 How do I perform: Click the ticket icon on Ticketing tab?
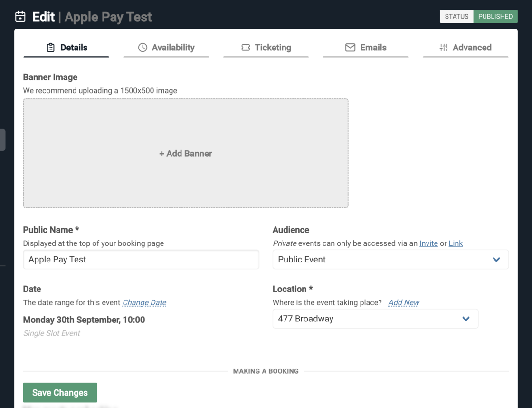coord(246,48)
